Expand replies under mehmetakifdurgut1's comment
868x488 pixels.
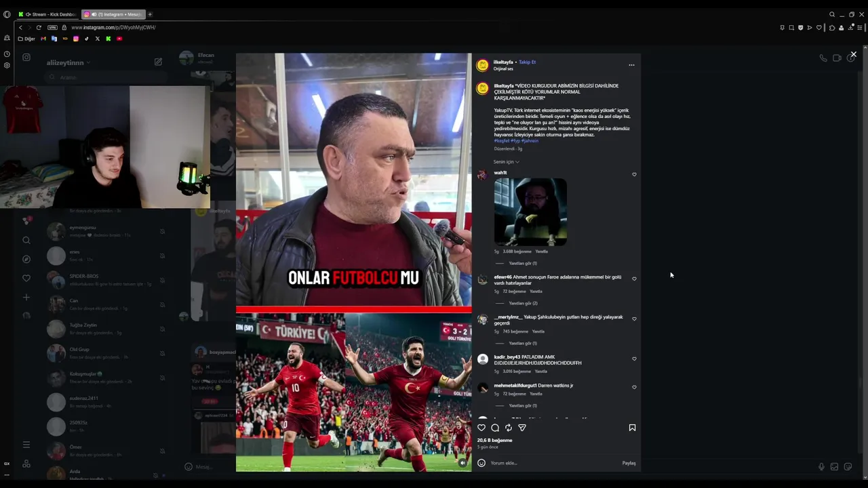click(523, 405)
